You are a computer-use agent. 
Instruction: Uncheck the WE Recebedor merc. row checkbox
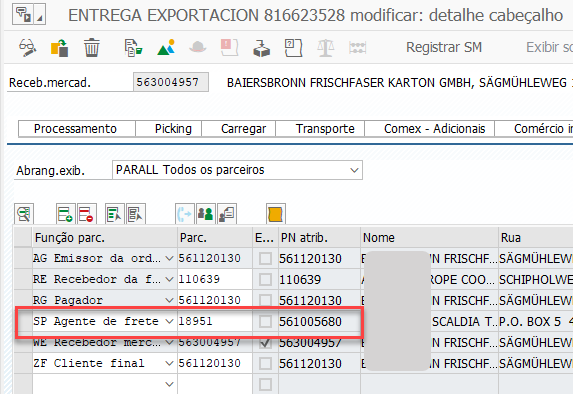point(265,342)
